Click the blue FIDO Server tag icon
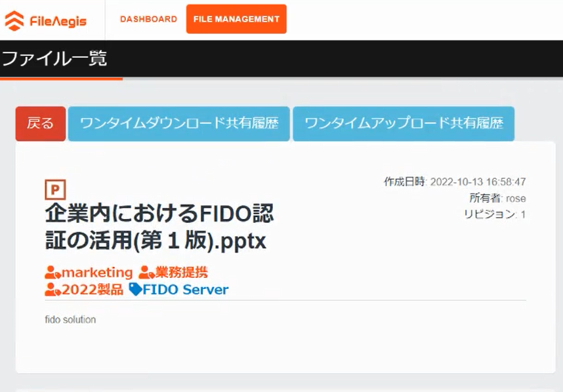 coord(135,290)
